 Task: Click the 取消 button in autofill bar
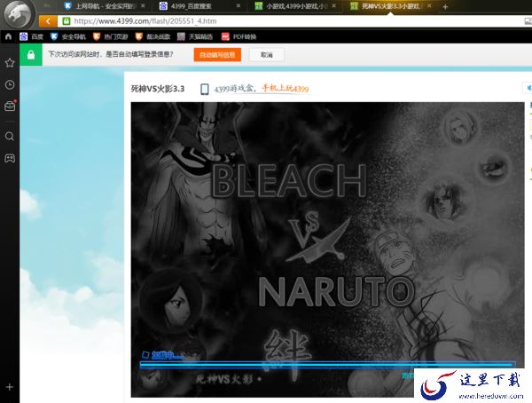[267, 55]
